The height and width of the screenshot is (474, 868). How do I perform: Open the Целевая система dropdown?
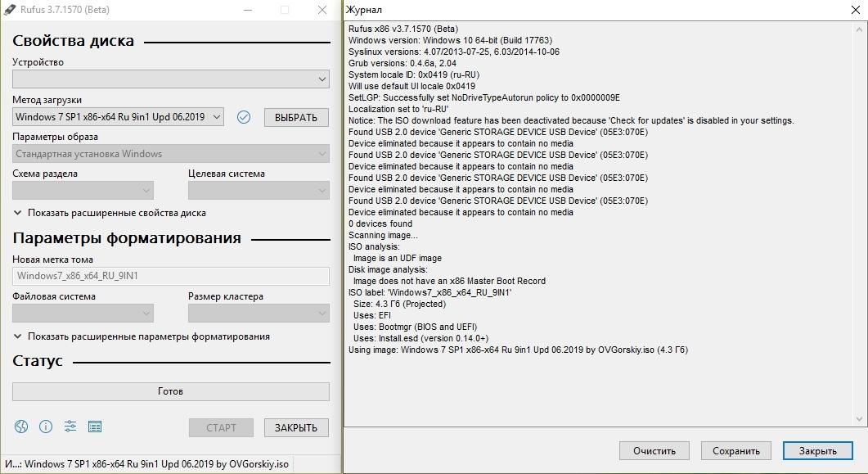pyautogui.click(x=259, y=191)
